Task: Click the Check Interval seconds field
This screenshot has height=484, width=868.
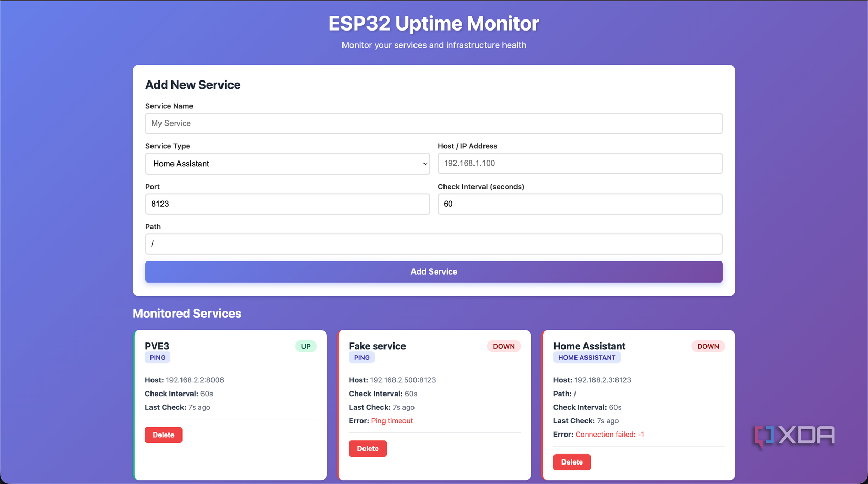Action: (580, 204)
